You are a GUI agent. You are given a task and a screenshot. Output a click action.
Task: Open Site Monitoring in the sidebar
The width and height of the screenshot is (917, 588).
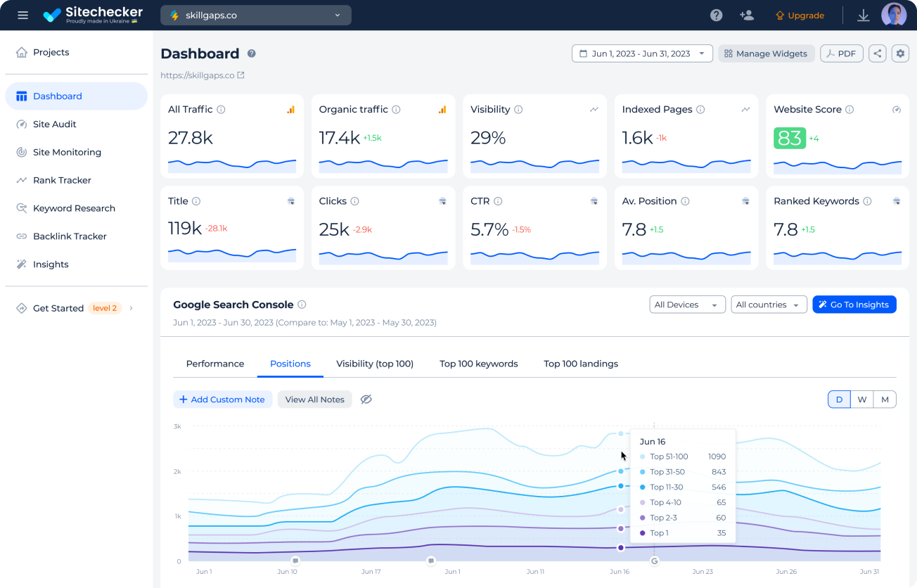click(x=76, y=152)
